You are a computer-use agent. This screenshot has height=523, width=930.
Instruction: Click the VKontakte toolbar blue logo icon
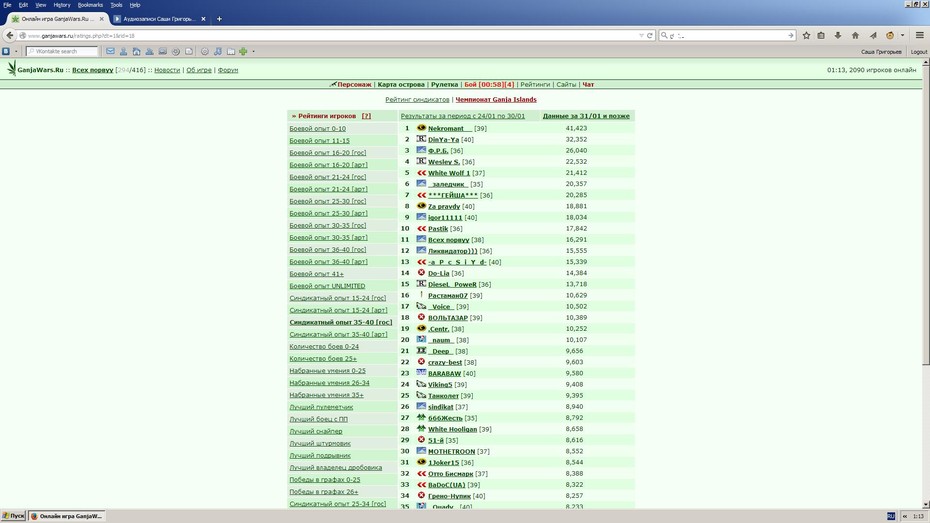click(6, 52)
